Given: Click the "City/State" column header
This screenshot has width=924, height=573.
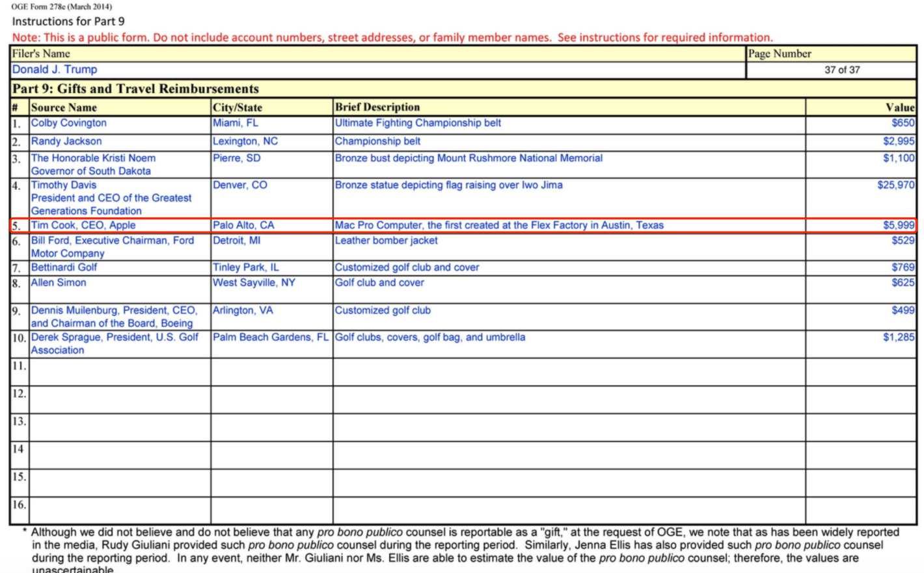Looking at the screenshot, I should tap(238, 107).
